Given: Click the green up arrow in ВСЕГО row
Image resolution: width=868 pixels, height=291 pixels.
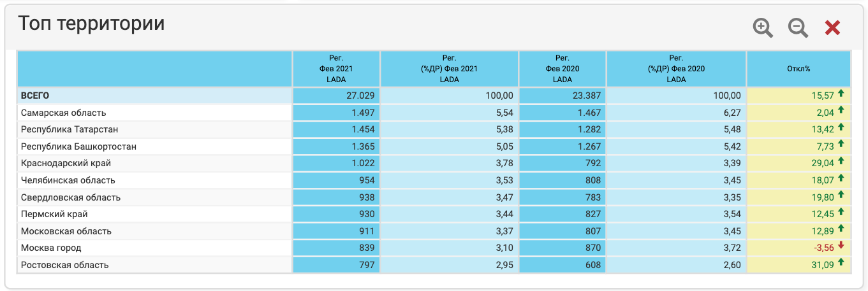Looking at the screenshot, I should [x=841, y=94].
